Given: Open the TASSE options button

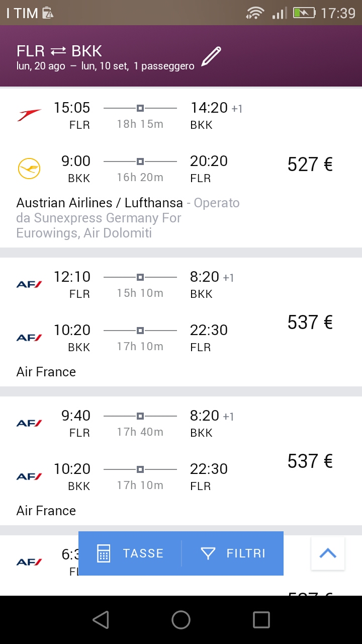Looking at the screenshot, I should tap(131, 553).
